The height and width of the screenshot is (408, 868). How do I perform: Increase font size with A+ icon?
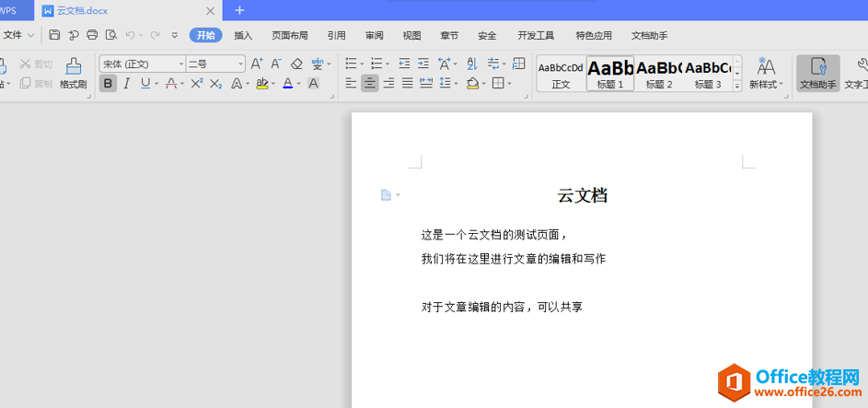tap(257, 64)
